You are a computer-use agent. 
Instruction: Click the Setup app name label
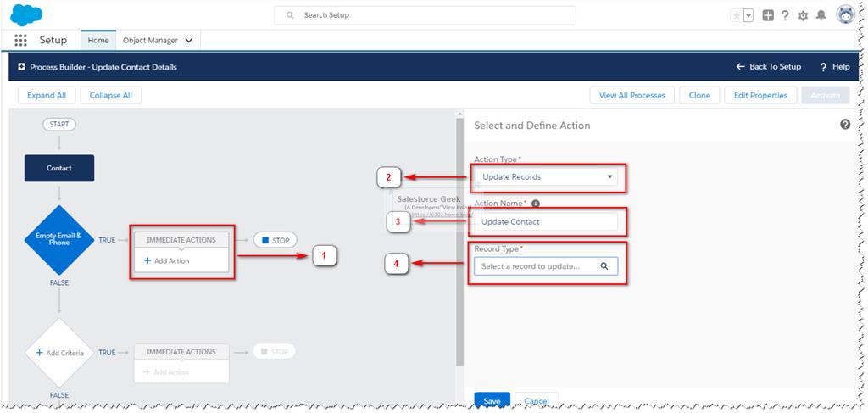pos(53,41)
